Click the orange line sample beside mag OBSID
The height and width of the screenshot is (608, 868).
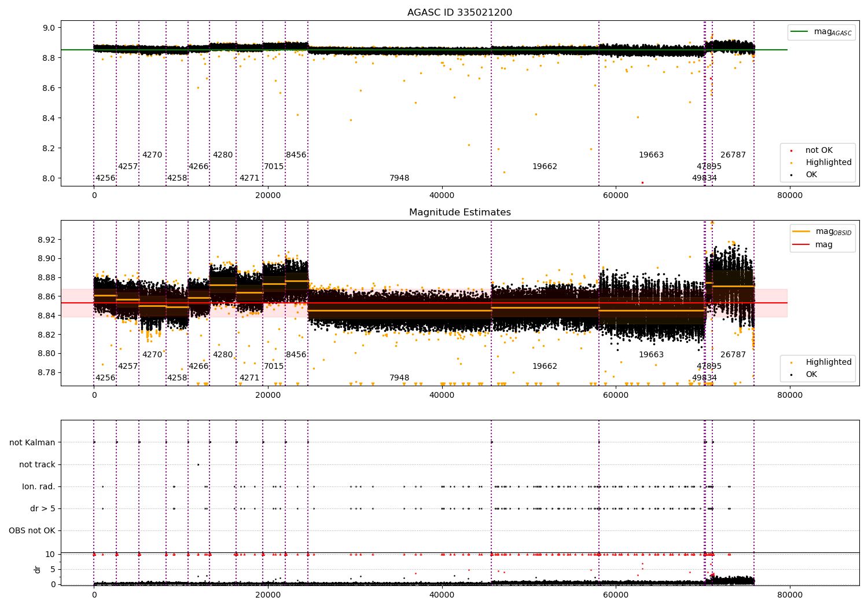(x=801, y=231)
